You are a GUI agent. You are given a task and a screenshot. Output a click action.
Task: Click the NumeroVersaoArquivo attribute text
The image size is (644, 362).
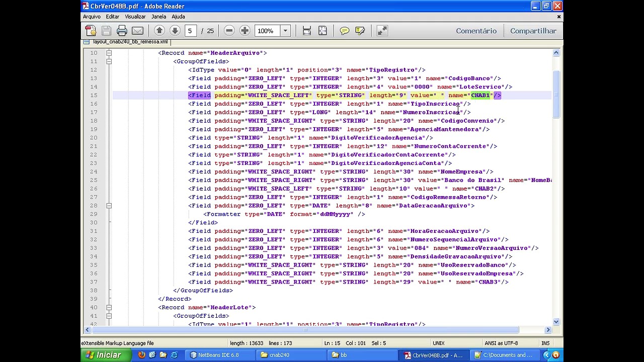[492, 248]
